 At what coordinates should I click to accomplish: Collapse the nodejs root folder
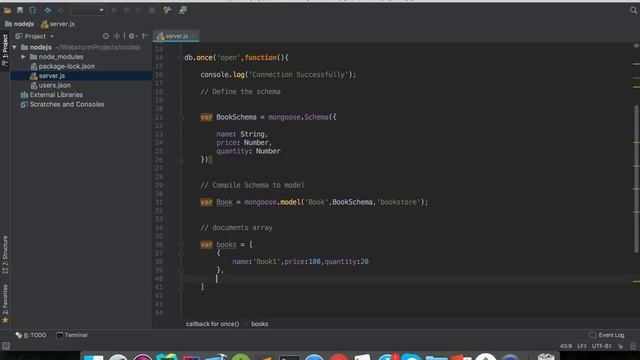click(x=15, y=47)
